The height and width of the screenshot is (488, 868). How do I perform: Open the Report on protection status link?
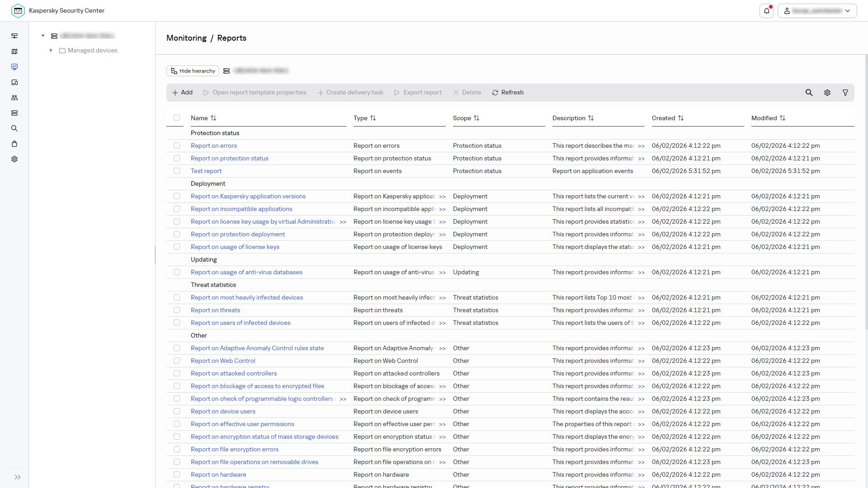230,158
